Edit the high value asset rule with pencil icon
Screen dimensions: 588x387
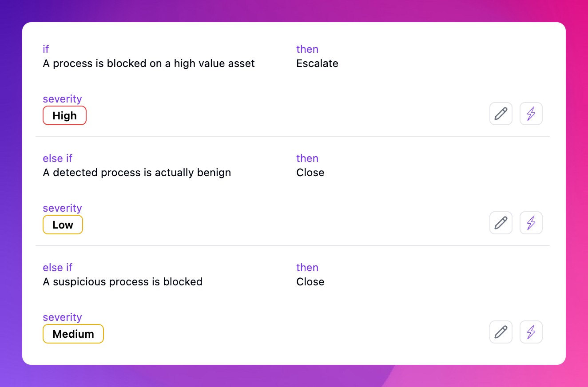[501, 114]
